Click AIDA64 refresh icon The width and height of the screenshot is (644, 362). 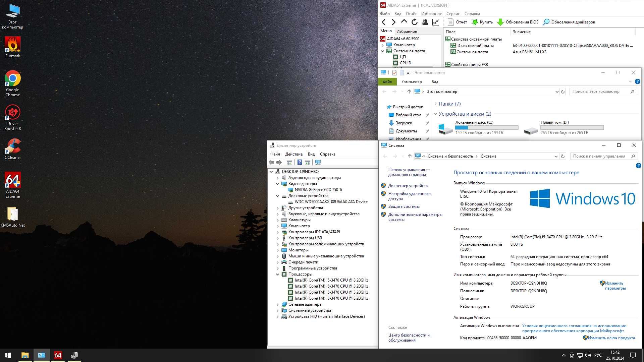tap(415, 22)
